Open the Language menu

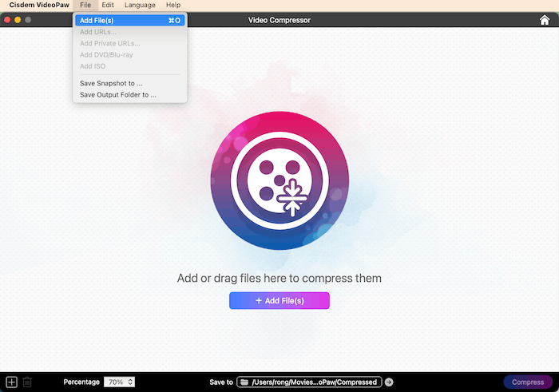click(x=140, y=6)
